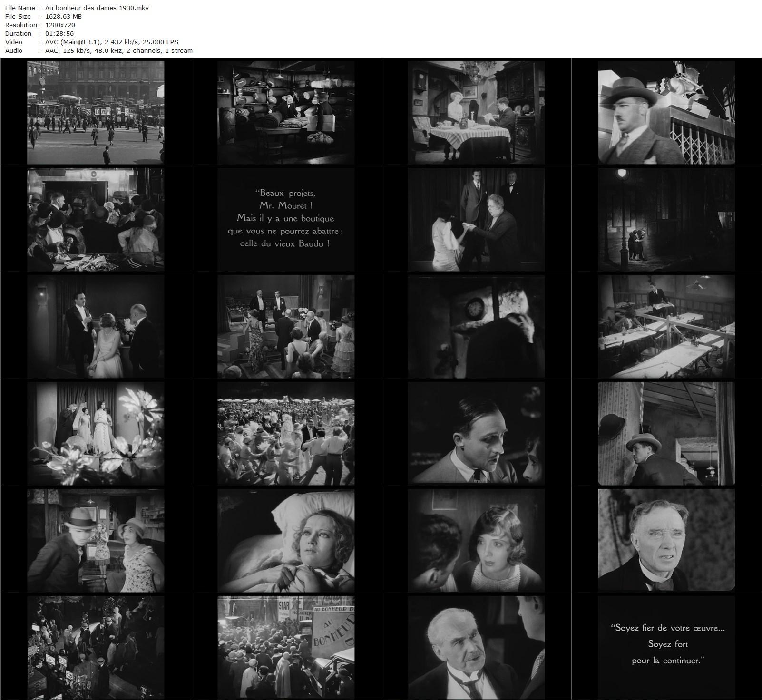Viewport: 762px width, 700px height.
Task: Click the crowd of women shoppers thumbnail
Action: 96,219
